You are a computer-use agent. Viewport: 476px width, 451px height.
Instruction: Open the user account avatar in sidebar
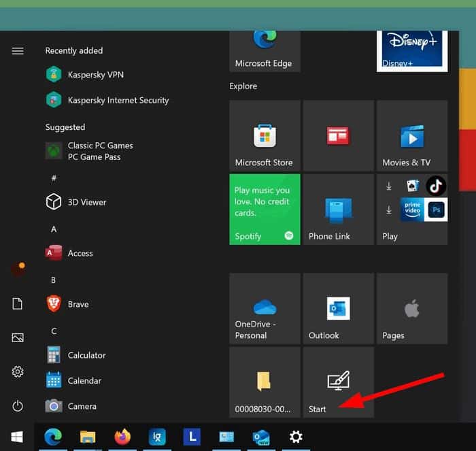18,269
